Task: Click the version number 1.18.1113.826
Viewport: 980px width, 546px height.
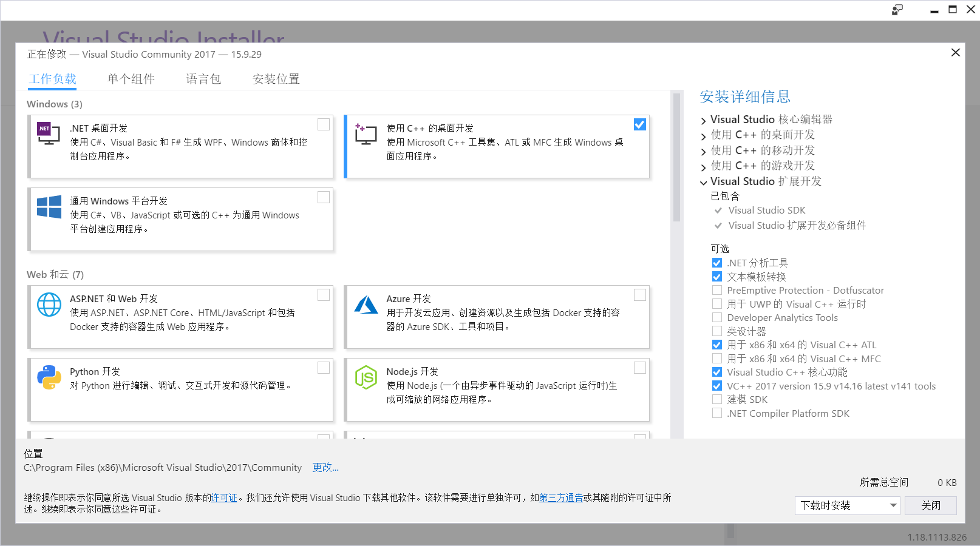Action: pyautogui.click(x=937, y=537)
